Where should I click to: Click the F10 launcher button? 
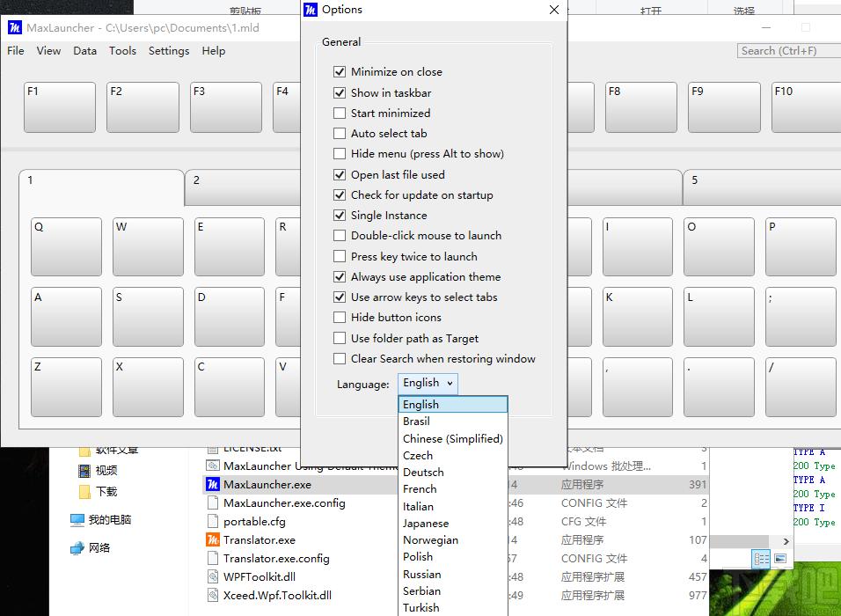(x=806, y=106)
